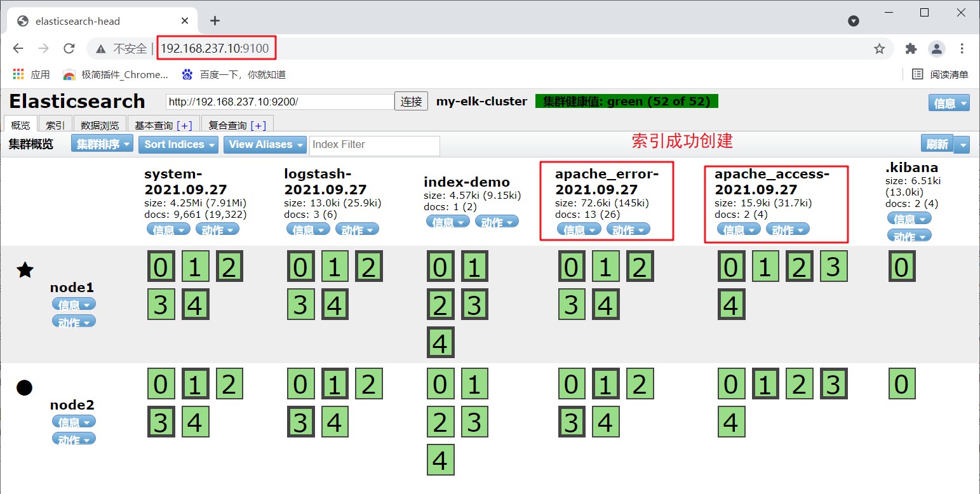This screenshot has height=494, width=980.
Task: Open a new browser tab
Action: click(215, 21)
